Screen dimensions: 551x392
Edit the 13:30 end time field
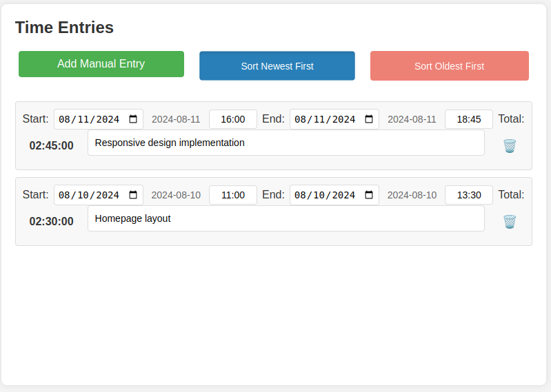(x=469, y=195)
